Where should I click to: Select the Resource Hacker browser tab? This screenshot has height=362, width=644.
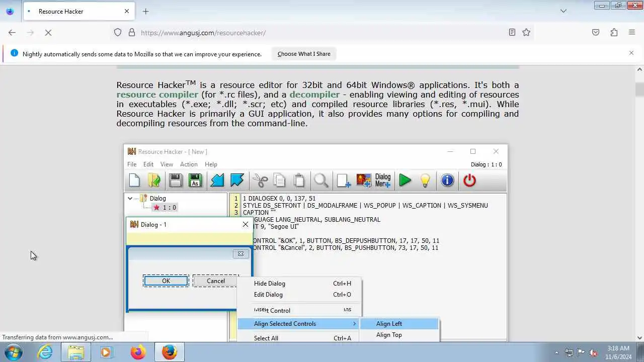[x=78, y=11]
